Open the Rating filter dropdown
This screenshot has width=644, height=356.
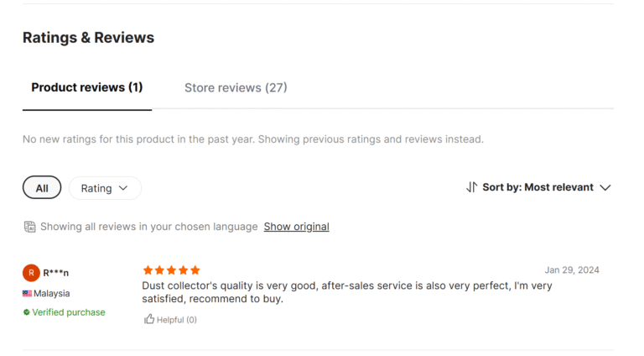pos(104,188)
